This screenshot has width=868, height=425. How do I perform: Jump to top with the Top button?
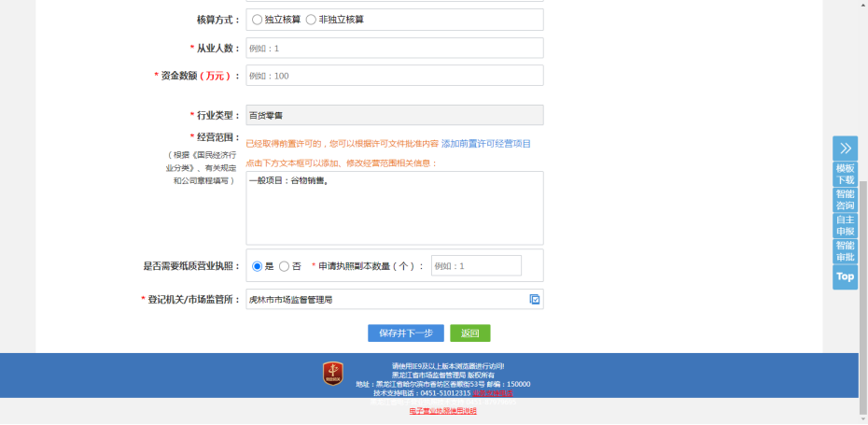(x=845, y=276)
